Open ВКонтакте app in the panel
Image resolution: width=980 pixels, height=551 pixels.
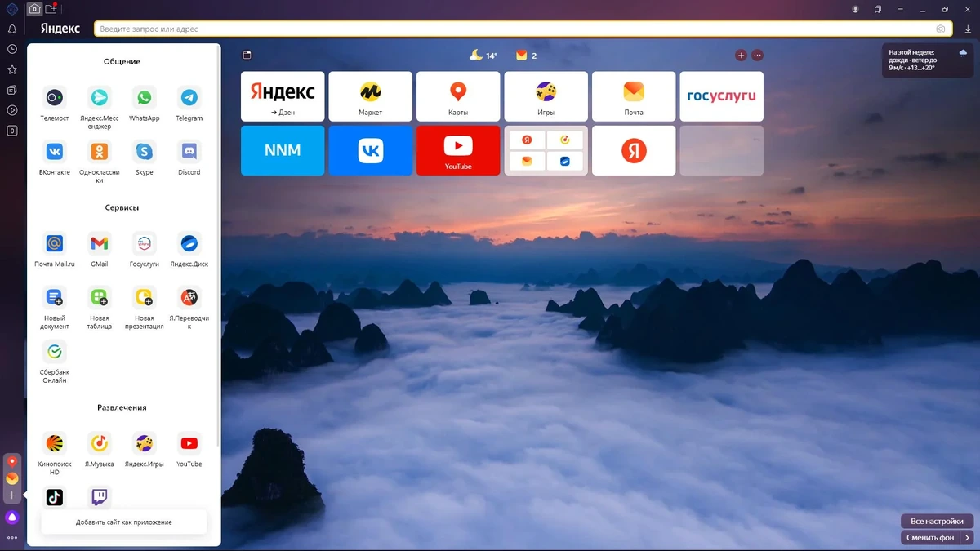[x=54, y=152]
